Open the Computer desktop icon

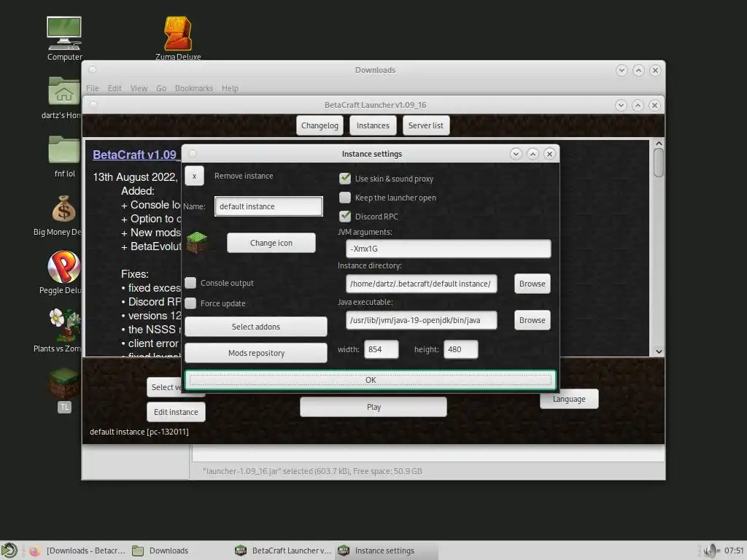pyautogui.click(x=64, y=39)
